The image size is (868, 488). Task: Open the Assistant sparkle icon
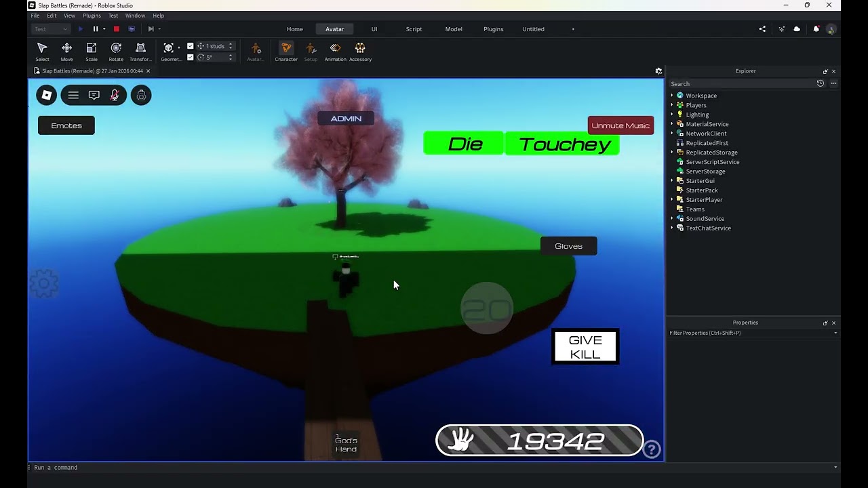(781, 29)
